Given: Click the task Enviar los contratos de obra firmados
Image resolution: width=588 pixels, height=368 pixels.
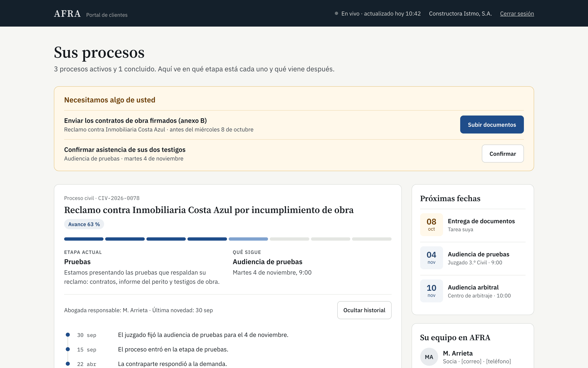Looking at the screenshot, I should [x=135, y=120].
